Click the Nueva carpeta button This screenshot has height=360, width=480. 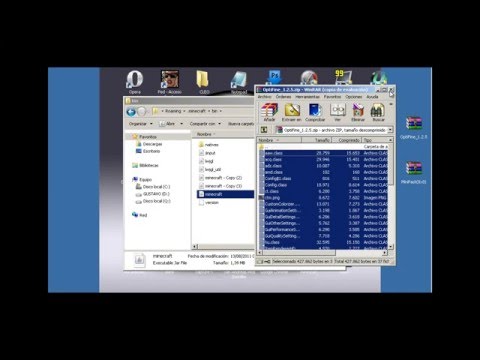coord(241,124)
